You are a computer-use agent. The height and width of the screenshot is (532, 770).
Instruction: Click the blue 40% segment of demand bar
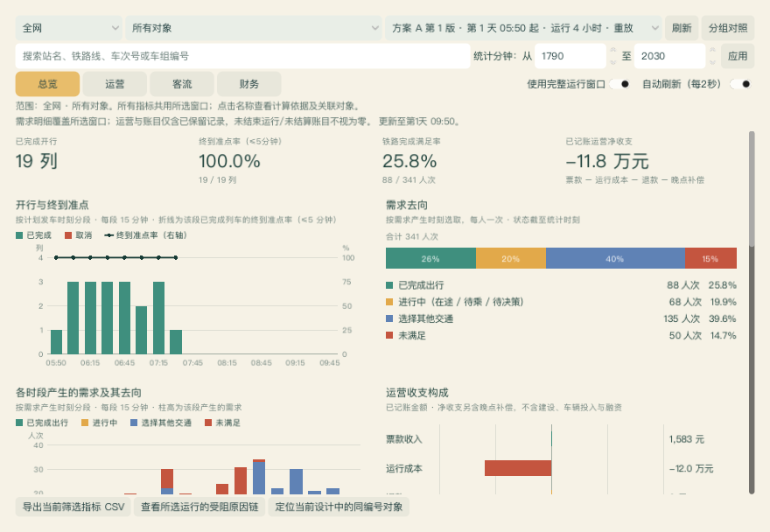click(x=615, y=258)
